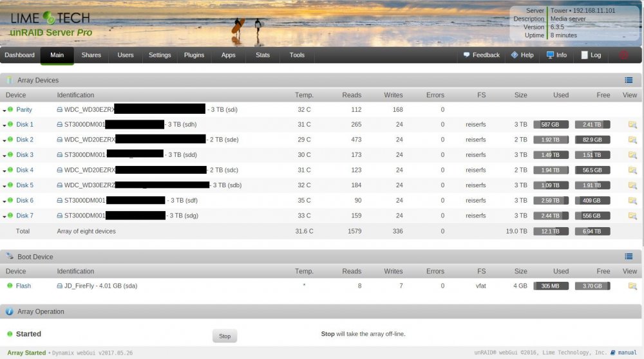Open the system Info panel
The height and width of the screenshot is (359, 644).
click(556, 55)
